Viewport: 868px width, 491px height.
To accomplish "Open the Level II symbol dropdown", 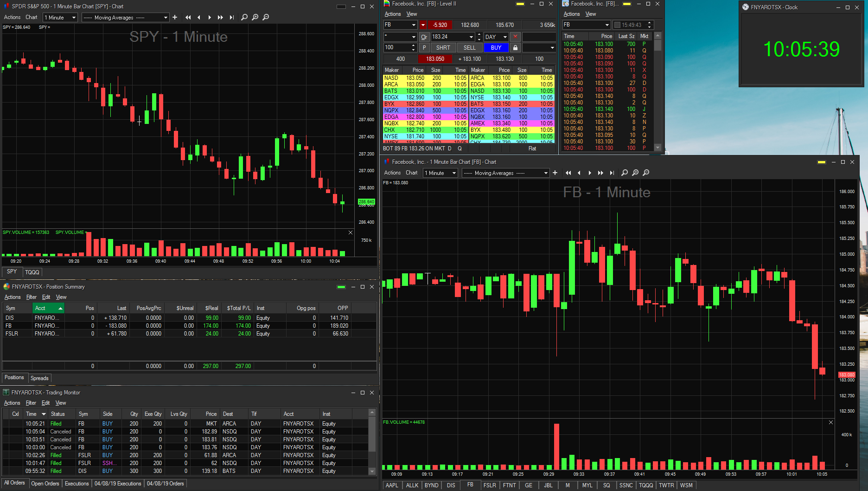I will [414, 25].
